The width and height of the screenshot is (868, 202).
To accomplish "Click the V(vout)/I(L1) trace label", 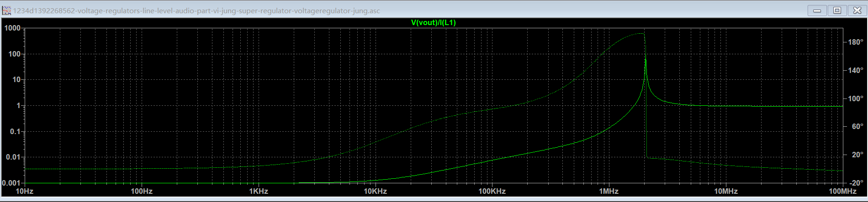I will [433, 23].
